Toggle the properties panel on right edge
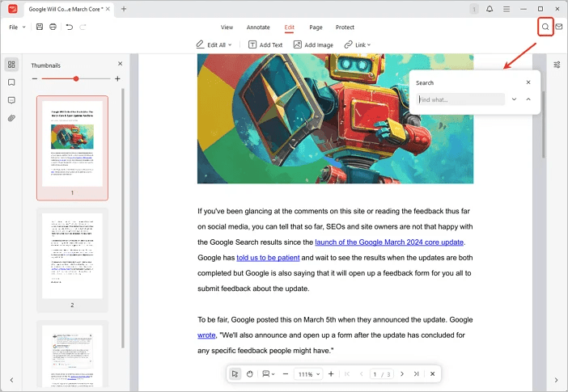 (x=557, y=65)
